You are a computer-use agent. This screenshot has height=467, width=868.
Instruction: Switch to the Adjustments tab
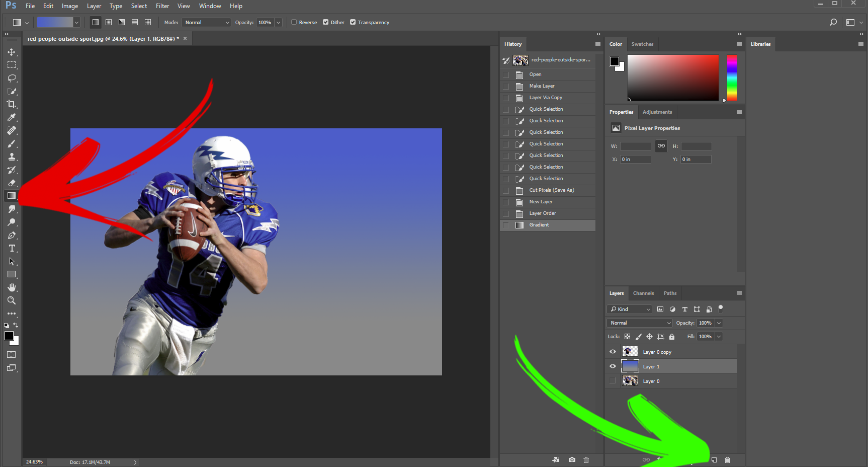[657, 112]
